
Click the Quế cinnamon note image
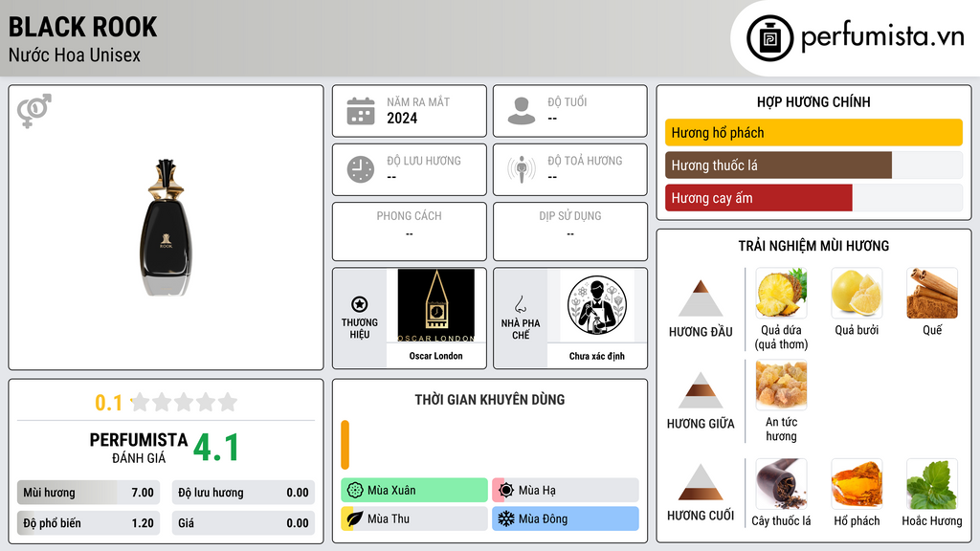(x=932, y=293)
